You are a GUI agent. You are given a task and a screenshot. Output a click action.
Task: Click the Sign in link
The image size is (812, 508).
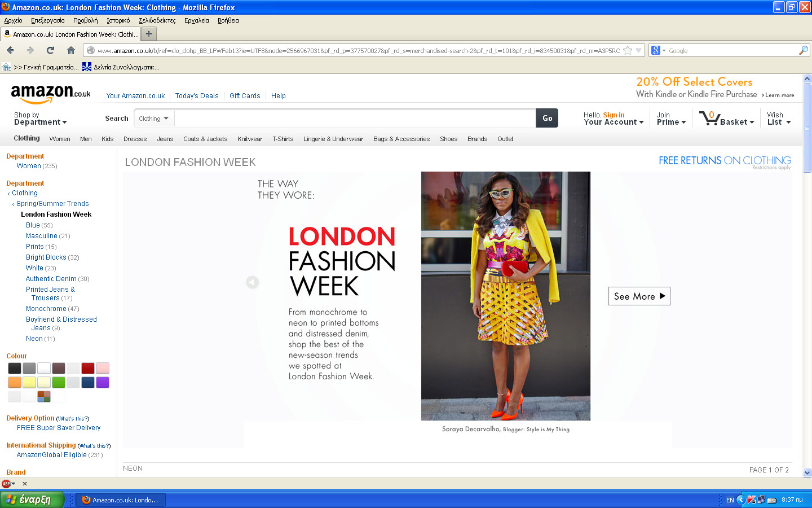click(x=614, y=115)
